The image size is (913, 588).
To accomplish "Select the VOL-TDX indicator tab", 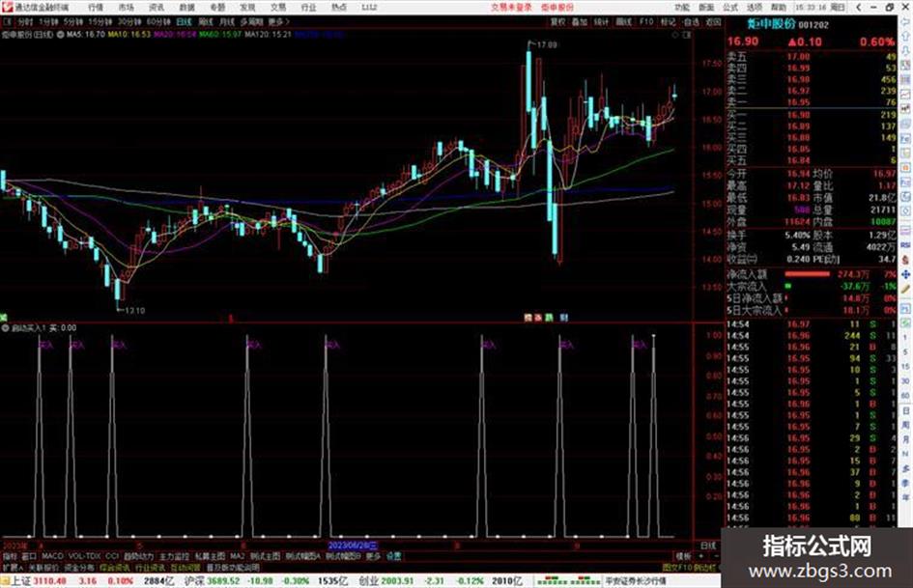I will (x=84, y=556).
